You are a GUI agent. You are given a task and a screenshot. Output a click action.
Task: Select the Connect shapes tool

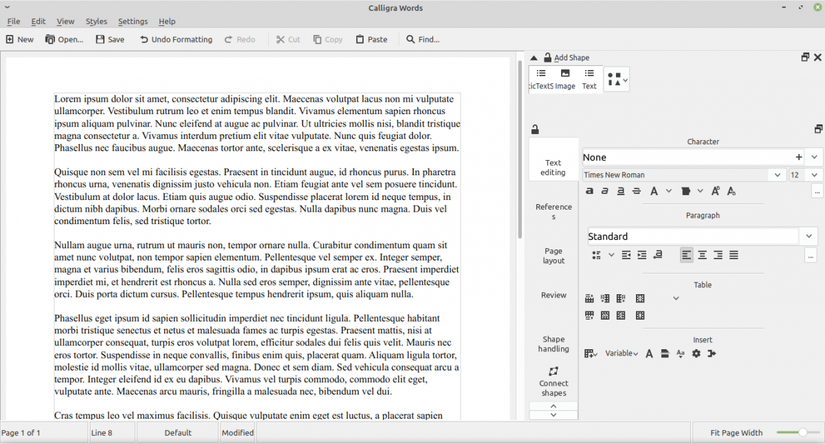(x=553, y=381)
